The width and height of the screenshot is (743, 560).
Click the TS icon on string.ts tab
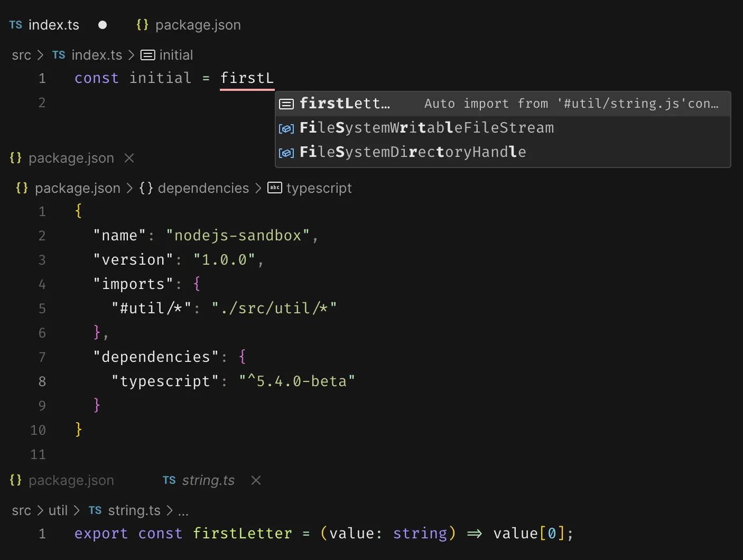(x=169, y=480)
